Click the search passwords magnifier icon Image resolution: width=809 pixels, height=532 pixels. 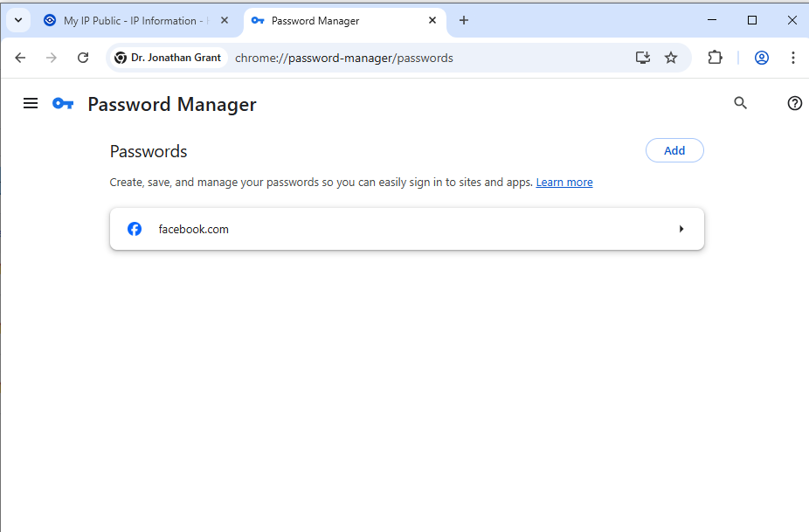pos(740,103)
